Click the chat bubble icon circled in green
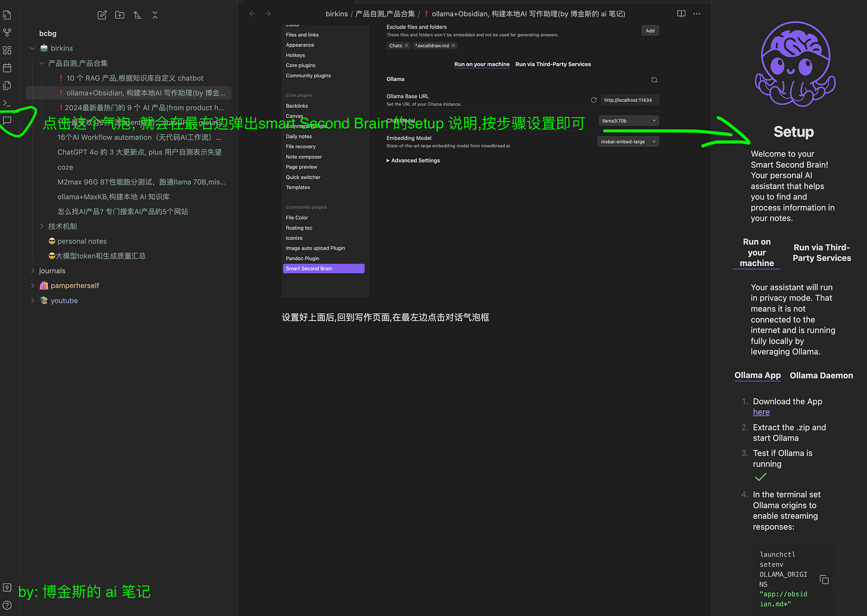Viewport: 867px width, 616px height. click(x=7, y=121)
